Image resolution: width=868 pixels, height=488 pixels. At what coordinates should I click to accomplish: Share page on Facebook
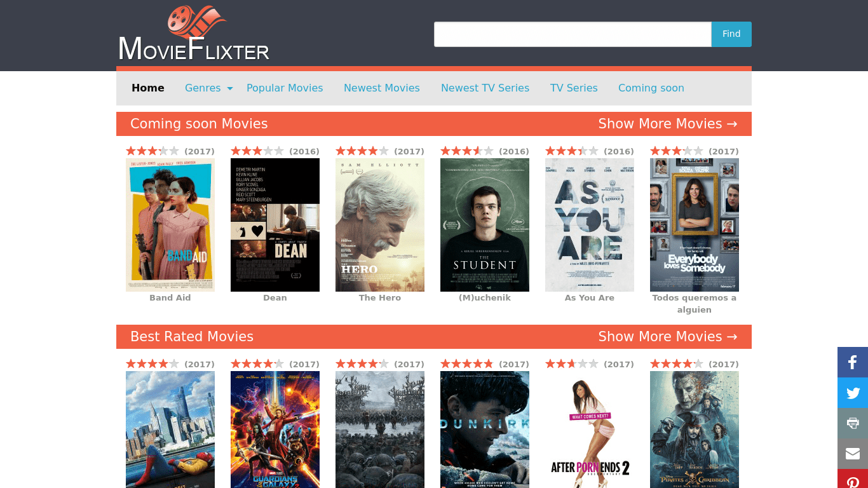pos(853,362)
